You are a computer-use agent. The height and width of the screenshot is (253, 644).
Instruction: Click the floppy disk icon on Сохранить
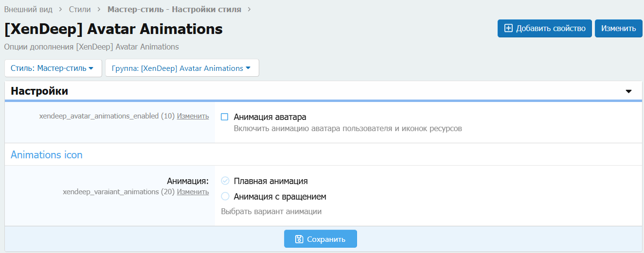coord(300,239)
